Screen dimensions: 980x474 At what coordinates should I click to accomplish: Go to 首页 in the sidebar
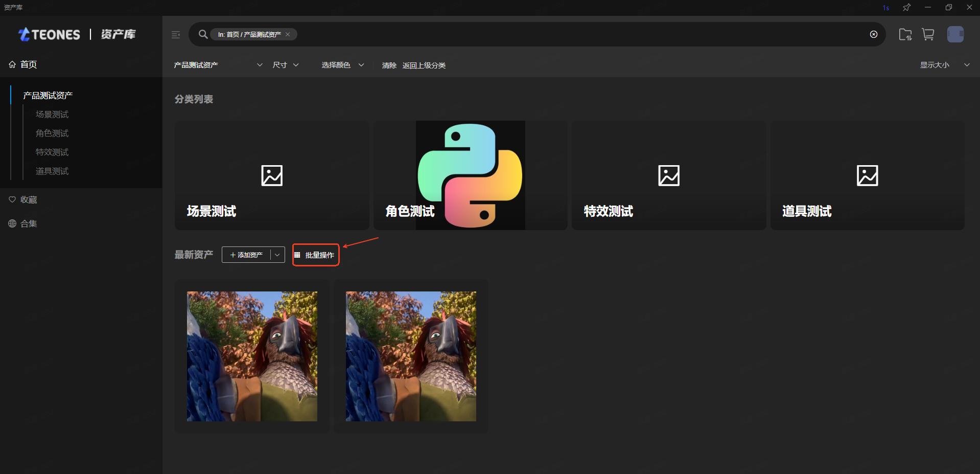pyautogui.click(x=28, y=64)
